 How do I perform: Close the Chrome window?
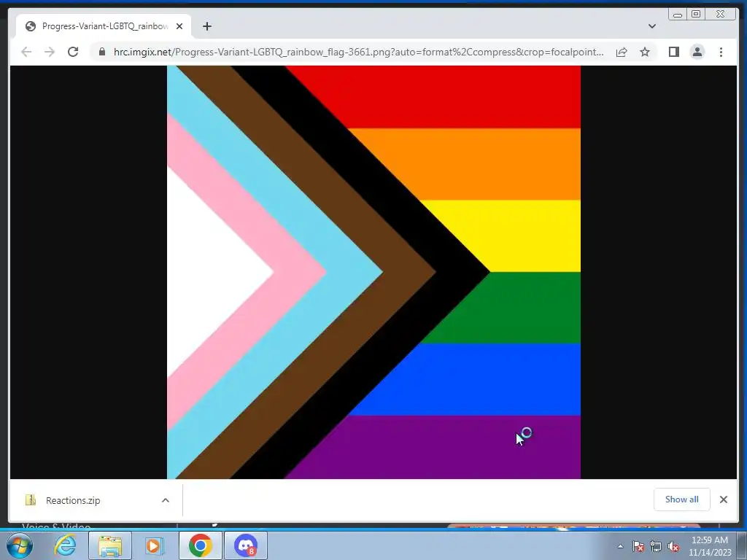point(721,15)
